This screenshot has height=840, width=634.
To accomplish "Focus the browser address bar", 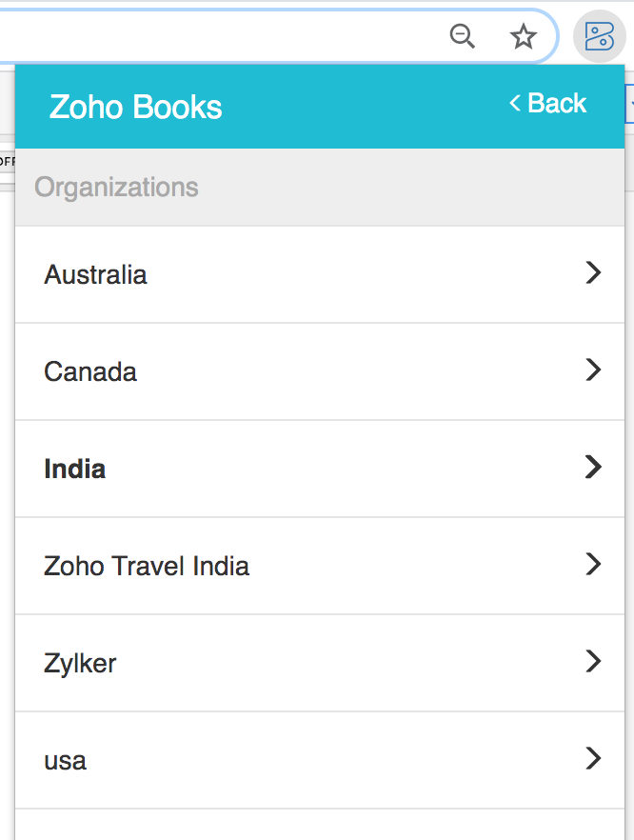I will click(x=219, y=37).
